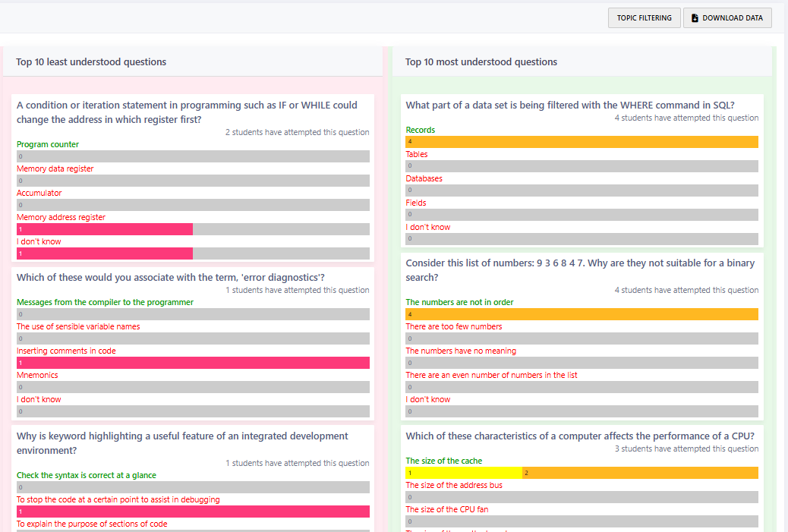Screen dimensions: 788x532
Task: Click the 'Program counter' answer label
Action: 48,144
